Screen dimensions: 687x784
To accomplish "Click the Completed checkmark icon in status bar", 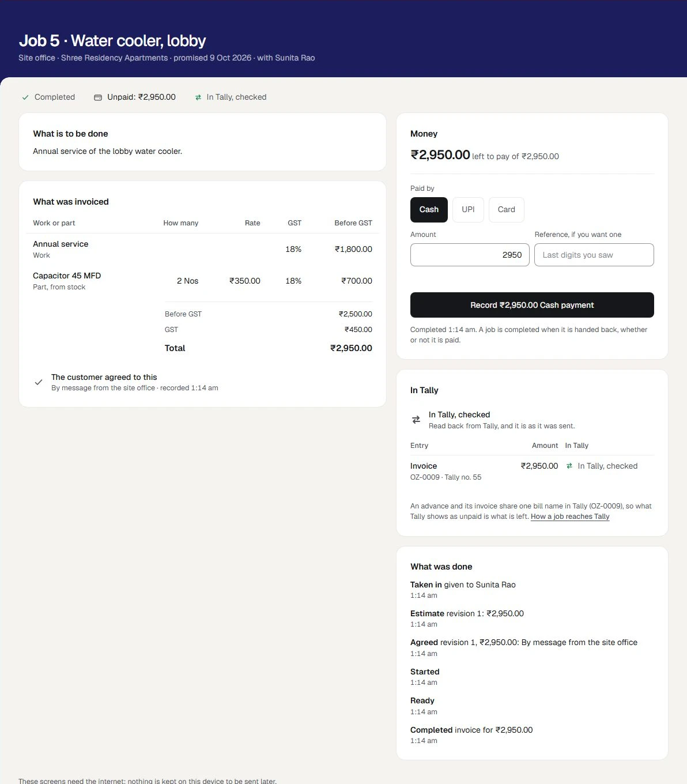I will click(25, 97).
